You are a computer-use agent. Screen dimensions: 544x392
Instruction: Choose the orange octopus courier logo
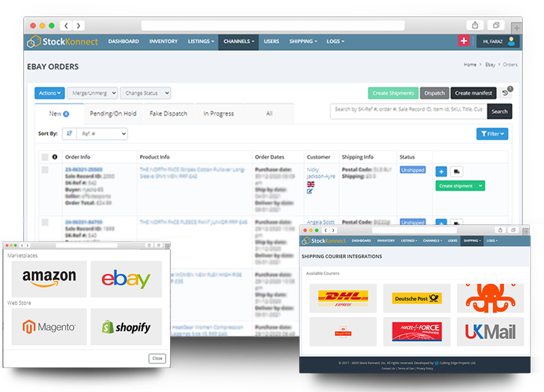(490, 298)
